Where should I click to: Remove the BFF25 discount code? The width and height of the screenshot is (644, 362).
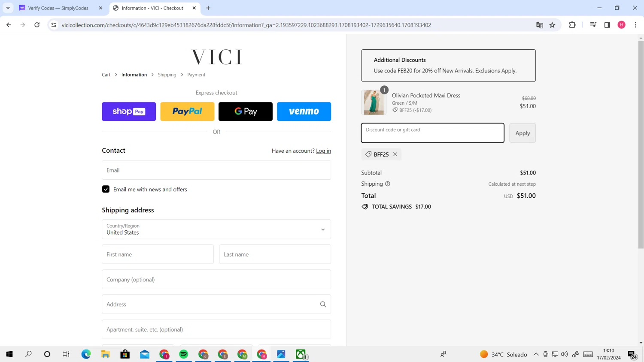[x=395, y=154]
